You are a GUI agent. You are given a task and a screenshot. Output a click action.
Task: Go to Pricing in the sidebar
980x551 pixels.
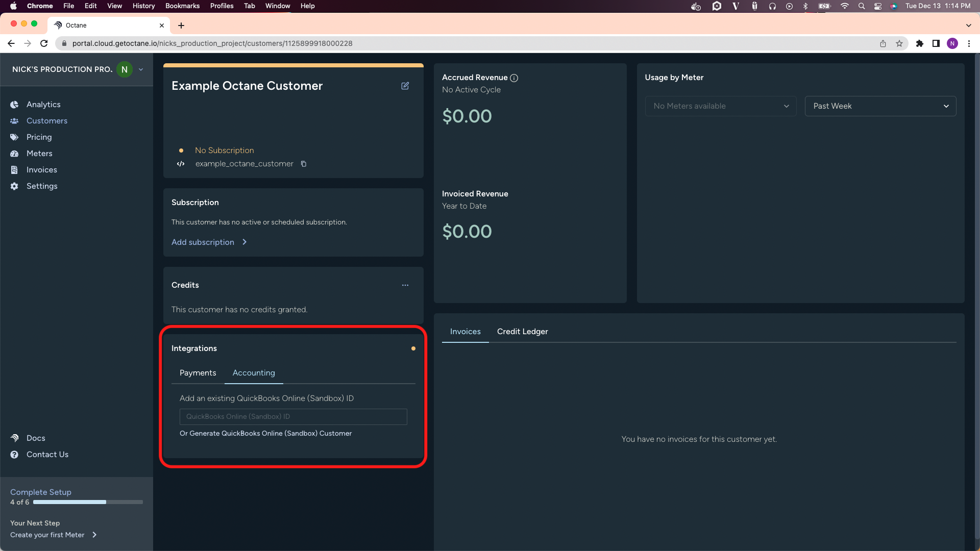(x=39, y=137)
